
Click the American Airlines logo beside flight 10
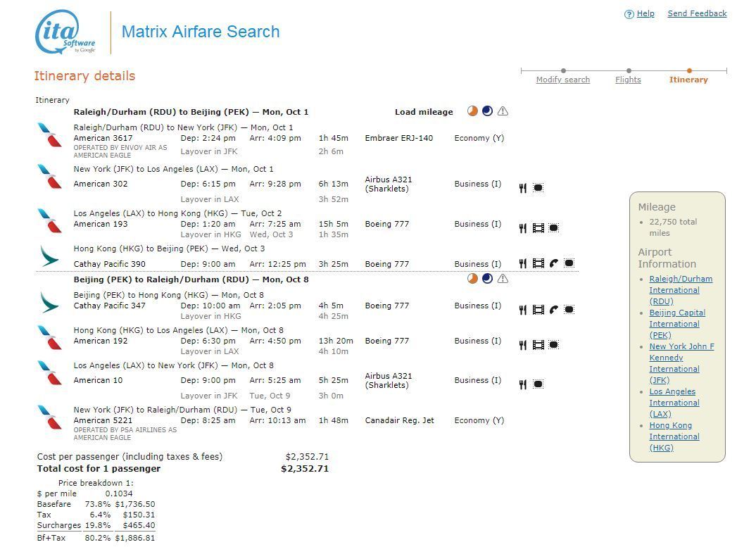point(50,372)
